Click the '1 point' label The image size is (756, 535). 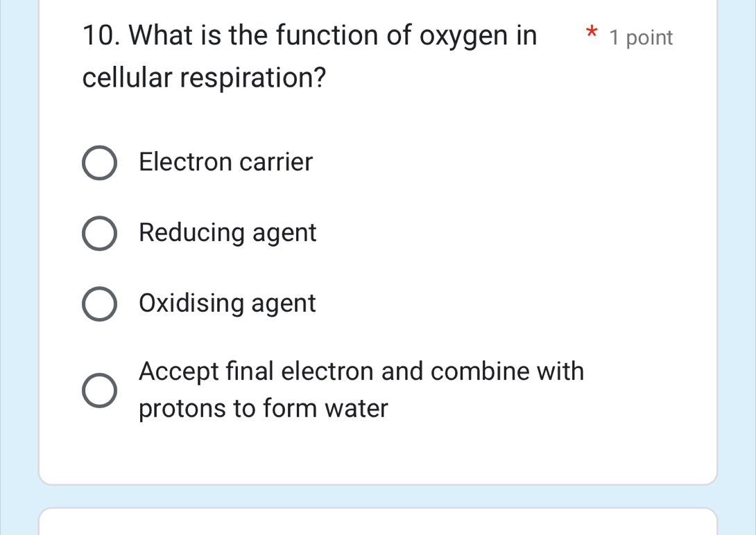point(641,38)
